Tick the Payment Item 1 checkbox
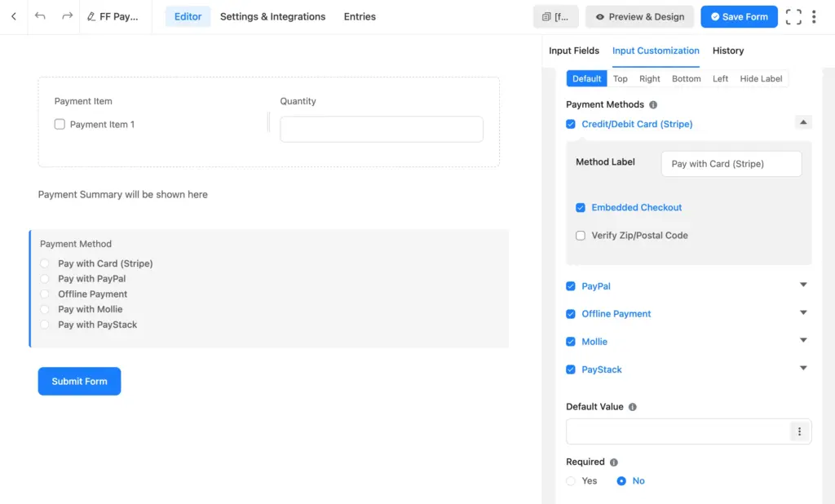Screen dimensions: 835x504 (60, 124)
